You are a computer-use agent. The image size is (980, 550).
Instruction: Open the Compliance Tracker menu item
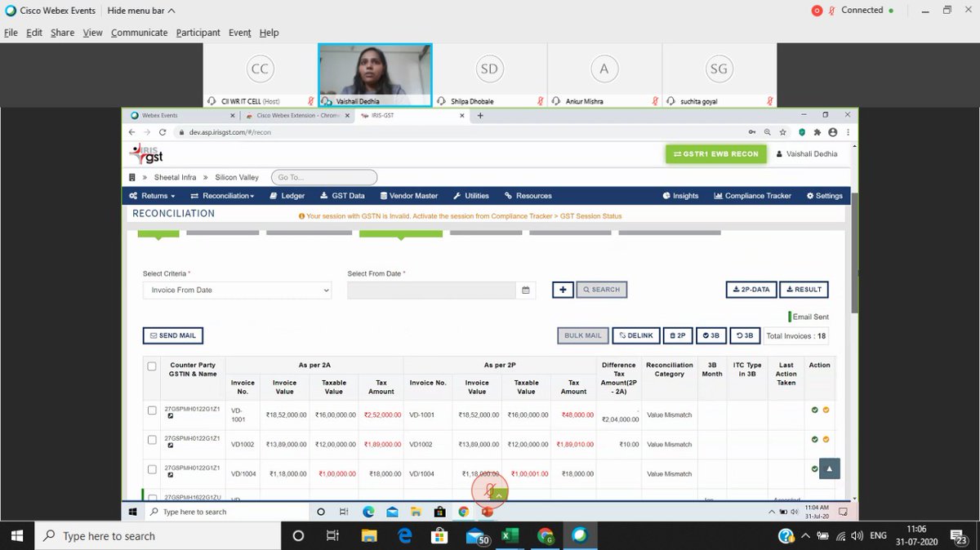tap(753, 196)
